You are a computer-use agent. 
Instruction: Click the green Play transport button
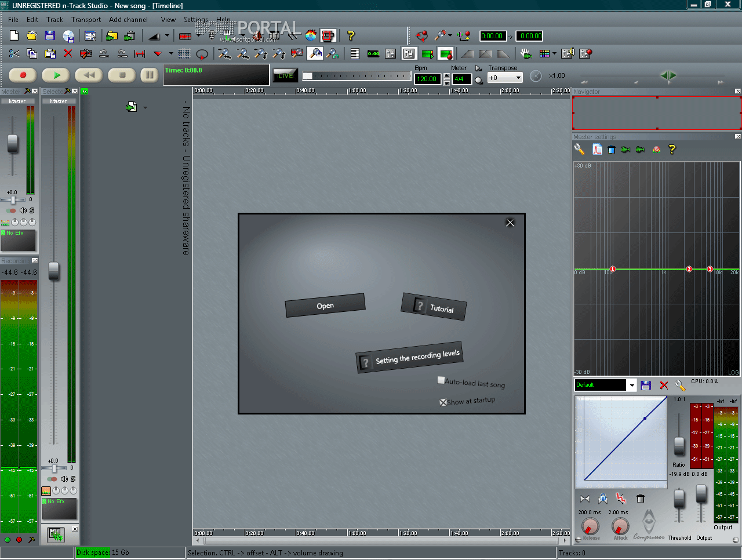click(56, 75)
